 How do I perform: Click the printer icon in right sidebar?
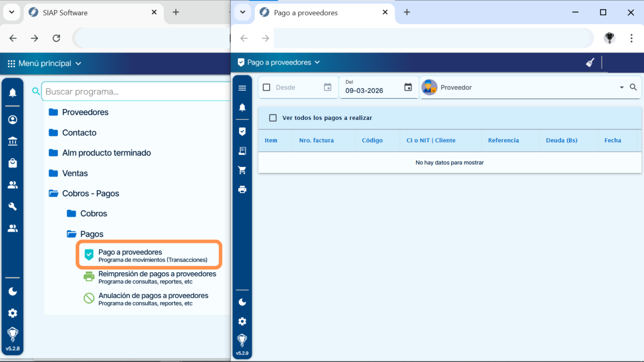(x=242, y=190)
